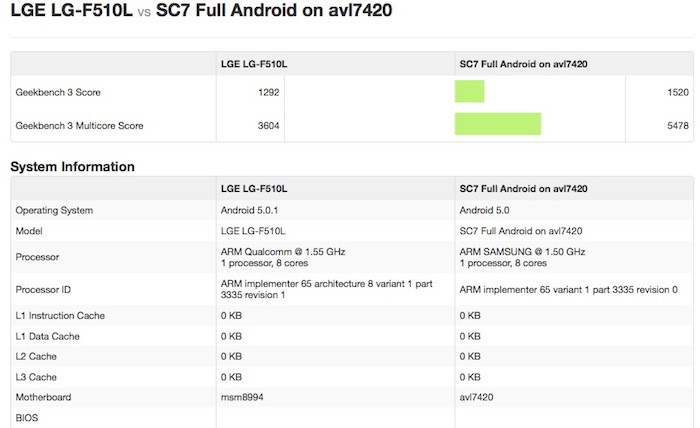700x428 pixels.
Task: Click the Android 5.0.1 cell
Action: [x=249, y=210]
